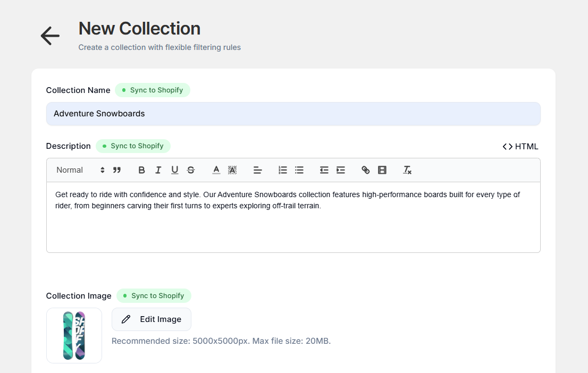Viewport: 588px width, 373px height.
Task: Toggle bold formatting in the description editor
Action: click(141, 169)
